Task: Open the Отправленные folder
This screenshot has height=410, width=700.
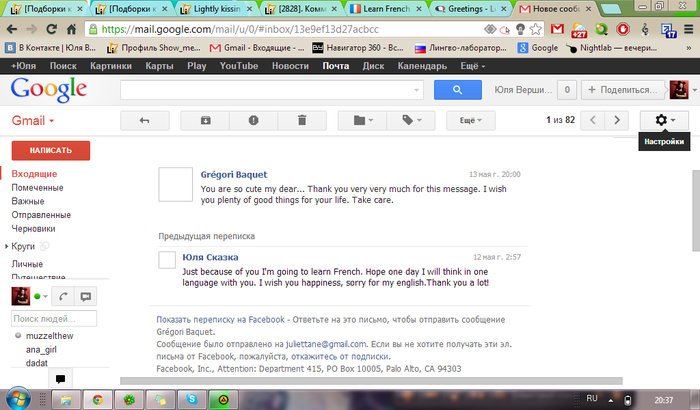Action: point(41,215)
